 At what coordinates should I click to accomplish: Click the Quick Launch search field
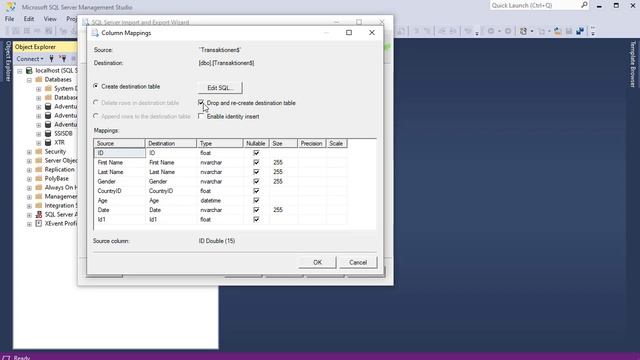tap(534, 5)
